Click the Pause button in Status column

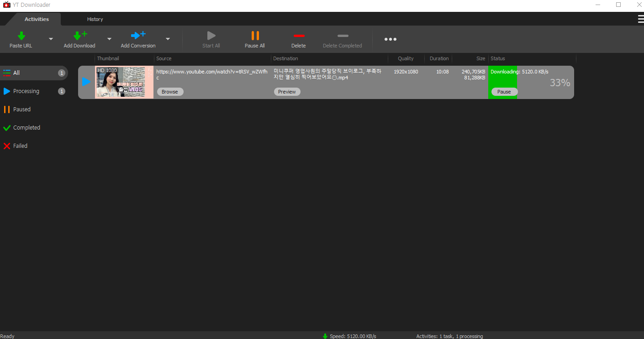coord(504,92)
